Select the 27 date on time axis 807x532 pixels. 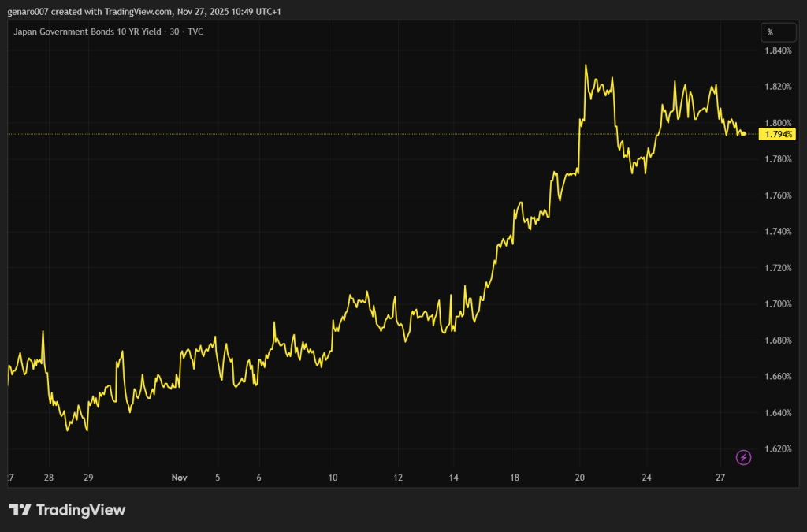tap(720, 478)
